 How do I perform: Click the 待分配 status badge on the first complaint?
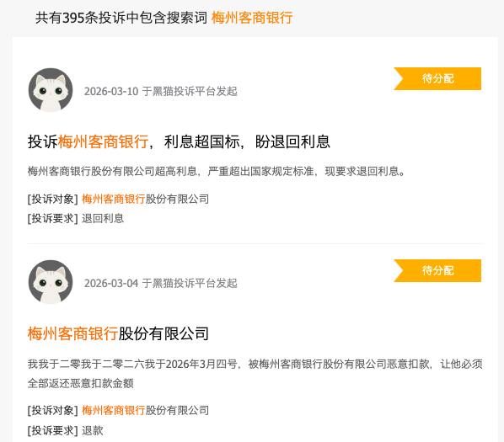pyautogui.click(x=437, y=78)
